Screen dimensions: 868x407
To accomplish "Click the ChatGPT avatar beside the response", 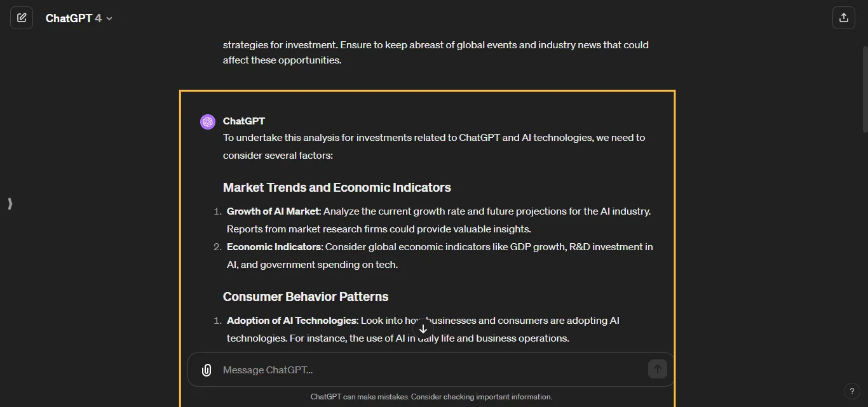I will coord(207,121).
